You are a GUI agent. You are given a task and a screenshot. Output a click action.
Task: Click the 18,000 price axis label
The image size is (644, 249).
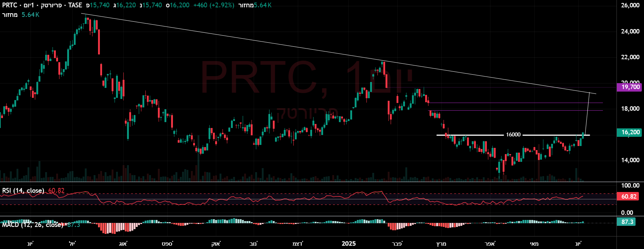tap(630, 109)
